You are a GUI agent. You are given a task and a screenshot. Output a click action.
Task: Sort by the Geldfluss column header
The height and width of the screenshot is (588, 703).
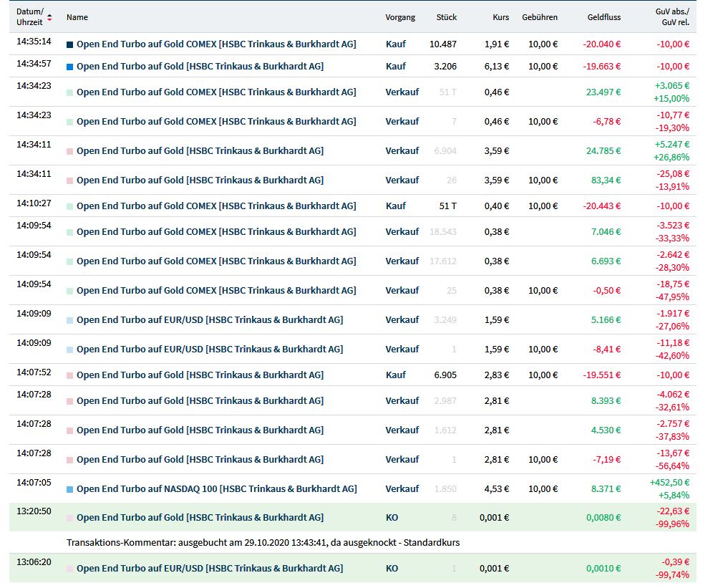[x=603, y=17]
